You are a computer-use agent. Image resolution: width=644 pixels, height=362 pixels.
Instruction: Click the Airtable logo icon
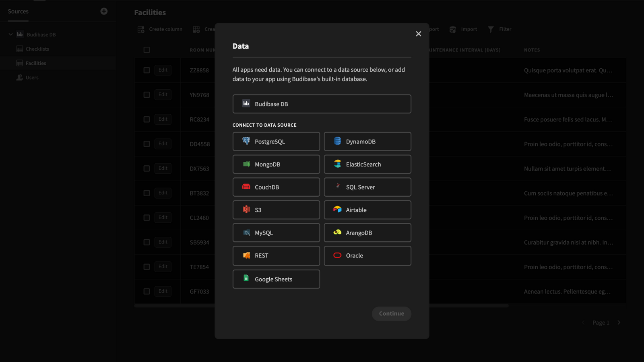337,210
